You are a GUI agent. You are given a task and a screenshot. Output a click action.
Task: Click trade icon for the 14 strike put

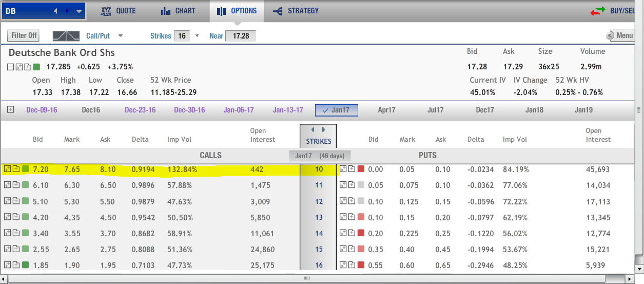(x=343, y=234)
